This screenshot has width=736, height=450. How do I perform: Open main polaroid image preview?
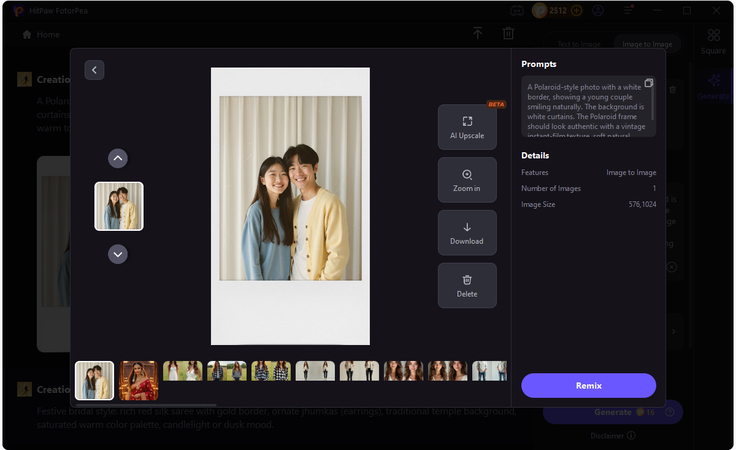point(290,206)
